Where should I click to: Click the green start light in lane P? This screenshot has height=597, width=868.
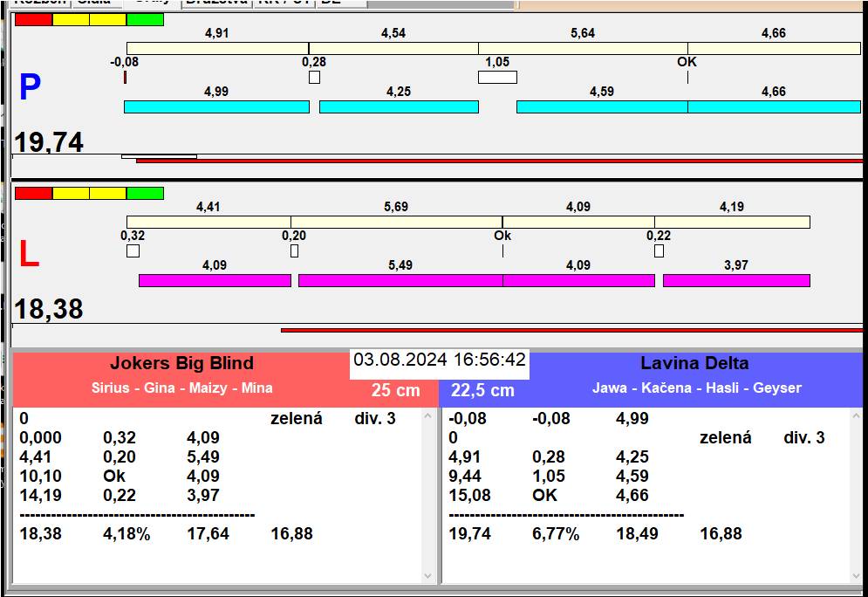(x=145, y=19)
